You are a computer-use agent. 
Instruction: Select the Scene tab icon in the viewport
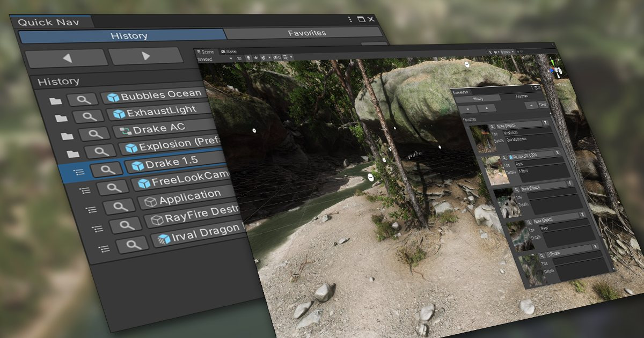pos(199,52)
